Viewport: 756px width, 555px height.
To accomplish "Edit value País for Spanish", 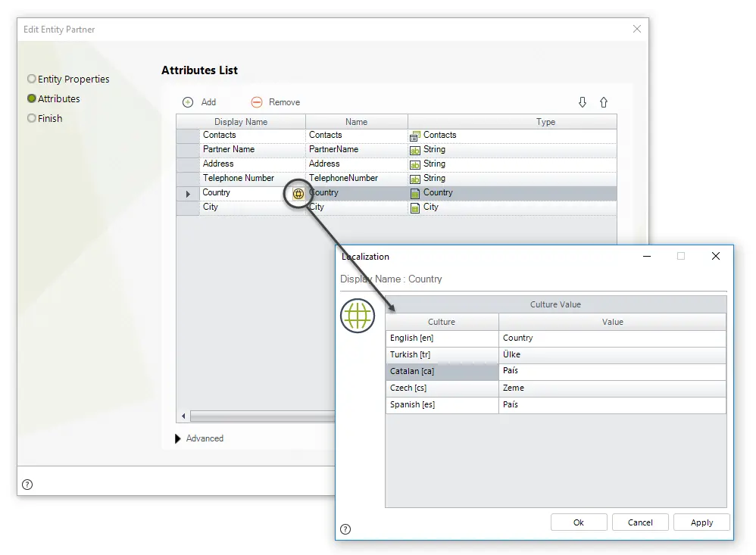I will point(612,405).
